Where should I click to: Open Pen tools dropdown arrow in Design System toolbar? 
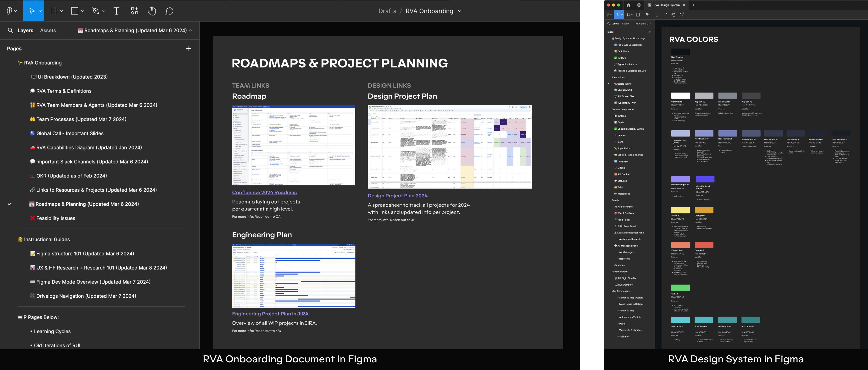pyautogui.click(x=651, y=15)
